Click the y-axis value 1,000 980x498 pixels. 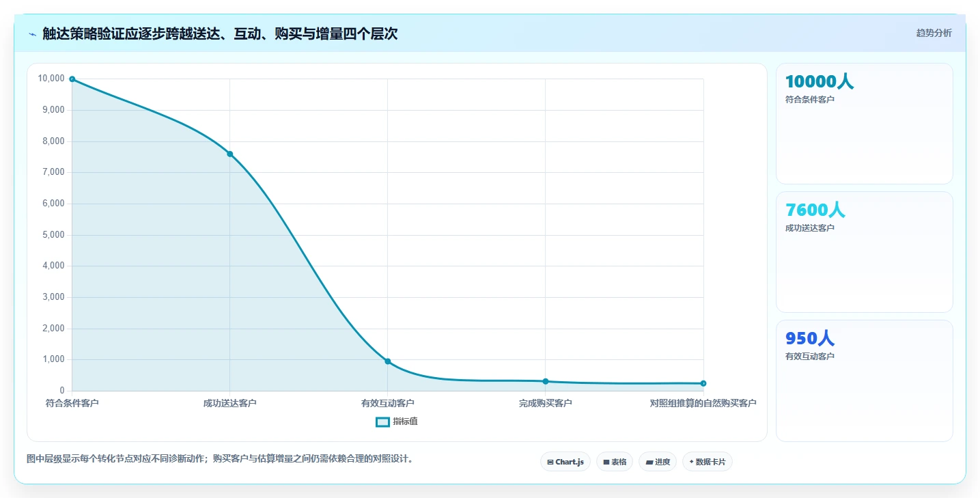point(53,359)
